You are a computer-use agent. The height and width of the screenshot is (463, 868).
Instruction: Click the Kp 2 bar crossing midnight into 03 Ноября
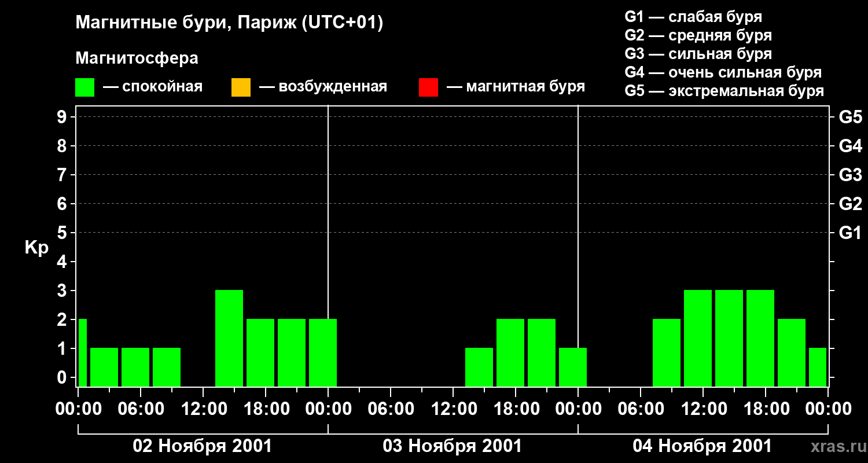click(323, 352)
